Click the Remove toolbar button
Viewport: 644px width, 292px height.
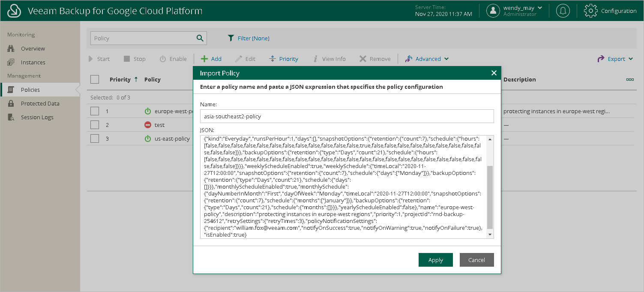point(375,59)
